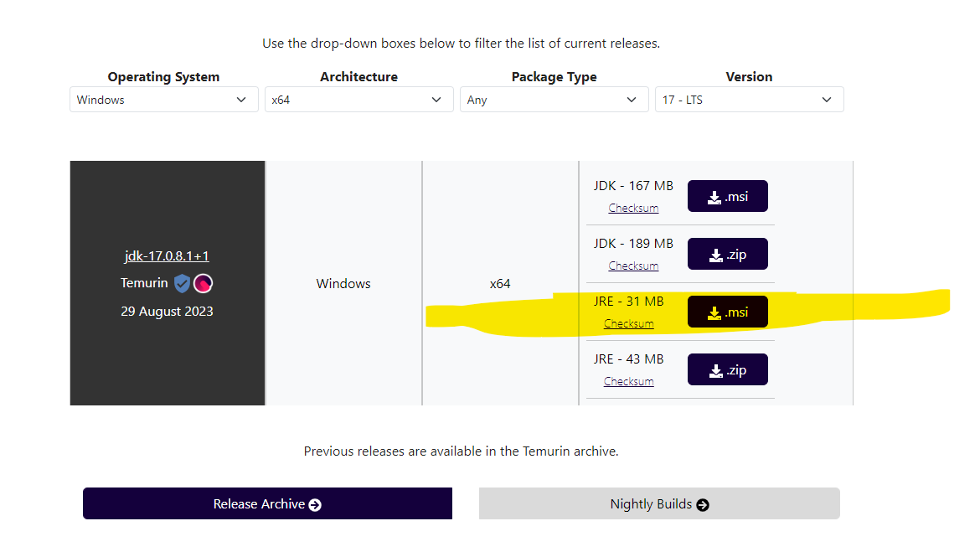This screenshot has height=552, width=980.
Task: Download the JDK 167 MB .msi installer
Action: coord(727,196)
